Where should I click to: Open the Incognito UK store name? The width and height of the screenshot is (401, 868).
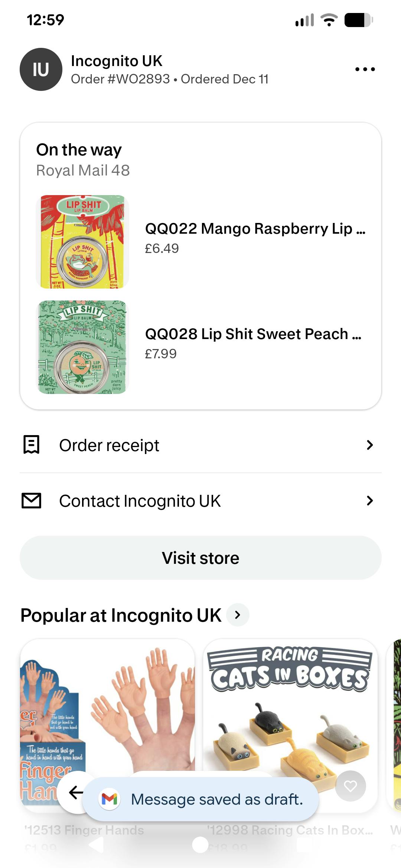point(117,61)
